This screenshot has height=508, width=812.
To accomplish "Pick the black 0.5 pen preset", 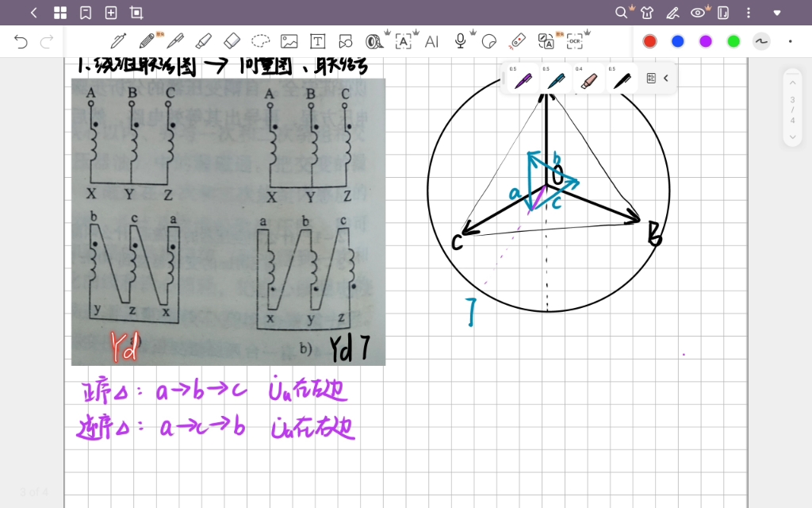I will tap(622, 79).
